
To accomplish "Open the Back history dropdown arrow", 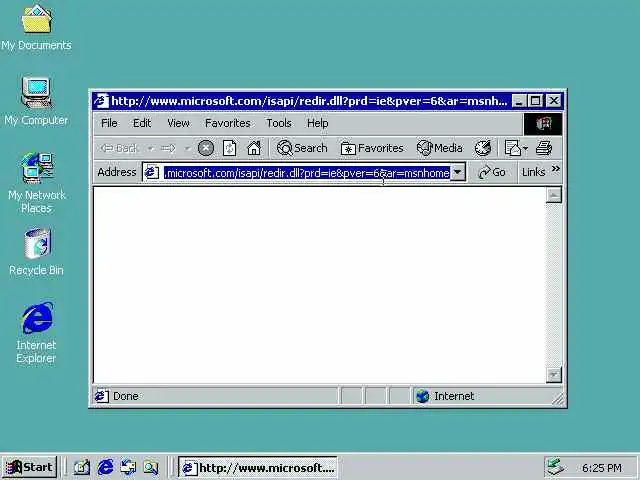I will (x=151, y=148).
